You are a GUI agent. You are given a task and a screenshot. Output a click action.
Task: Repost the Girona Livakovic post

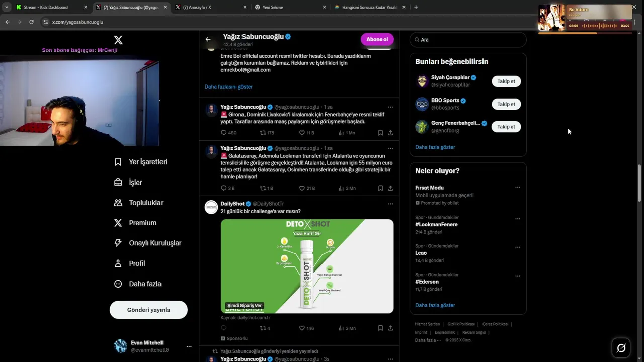(263, 133)
